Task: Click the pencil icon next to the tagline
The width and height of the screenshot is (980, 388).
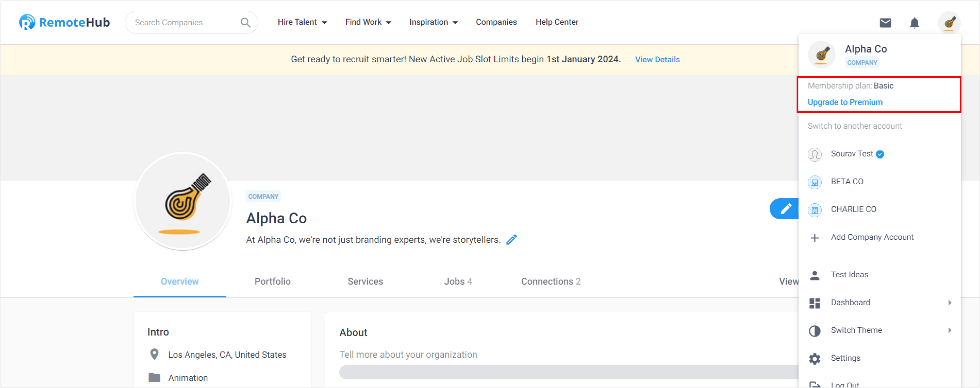Action: tap(512, 240)
